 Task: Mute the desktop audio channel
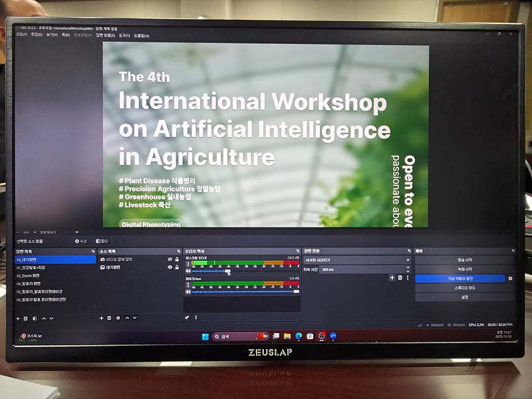coord(188,271)
